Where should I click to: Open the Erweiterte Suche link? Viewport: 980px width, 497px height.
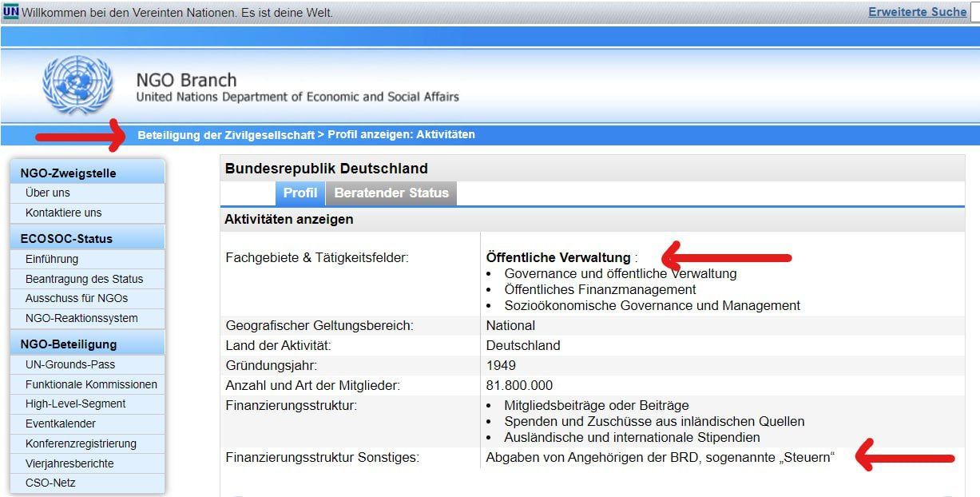click(918, 12)
